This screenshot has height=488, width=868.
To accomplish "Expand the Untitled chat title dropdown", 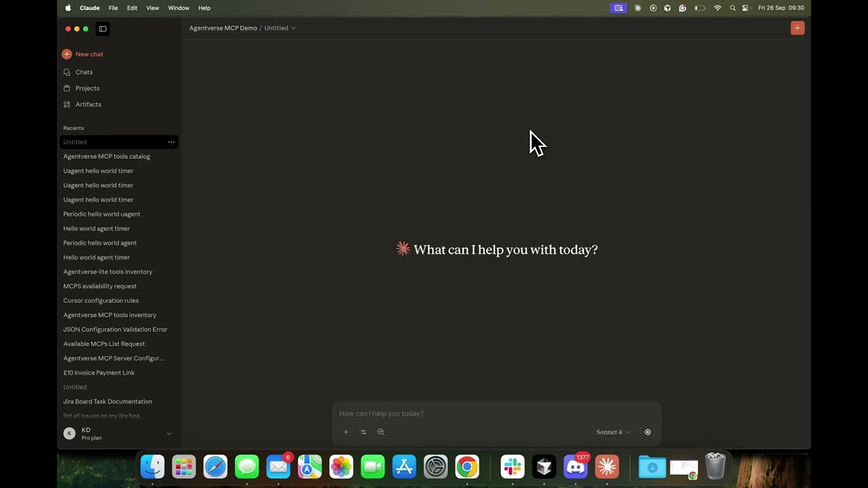I will point(280,28).
